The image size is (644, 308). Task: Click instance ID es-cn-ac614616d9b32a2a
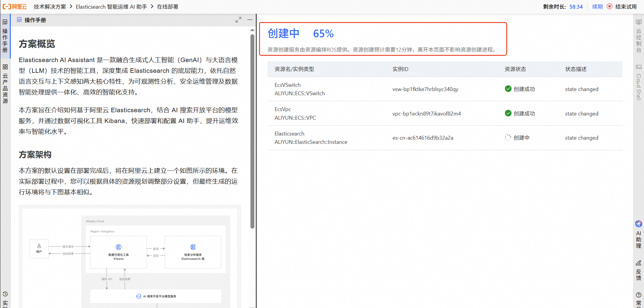tap(423, 138)
